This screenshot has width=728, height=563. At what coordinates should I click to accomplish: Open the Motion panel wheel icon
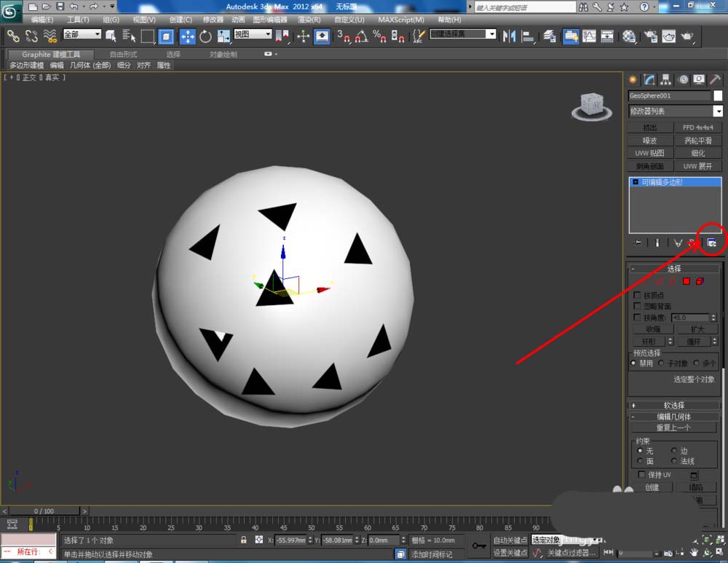tap(684, 79)
